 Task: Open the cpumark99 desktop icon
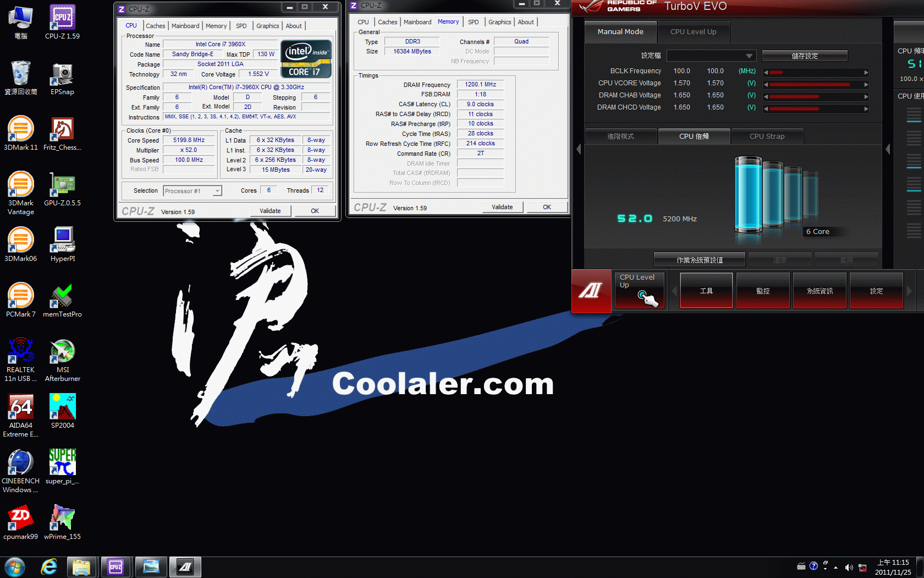pyautogui.click(x=20, y=522)
